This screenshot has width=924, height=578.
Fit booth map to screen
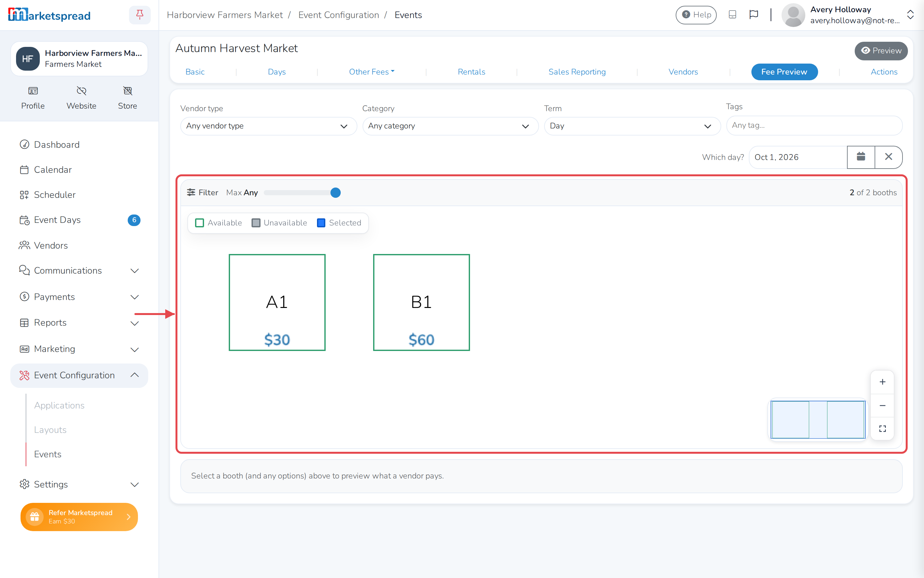coord(882,429)
